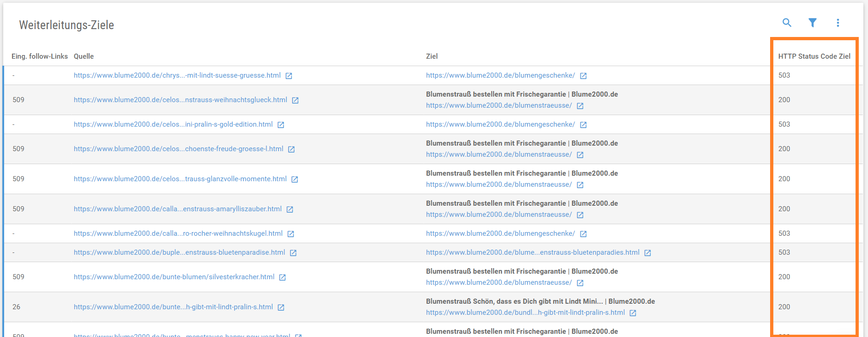
Task: Open external icon for blumenstraeusse target in glanzvolle-momente row
Action: [x=580, y=185]
